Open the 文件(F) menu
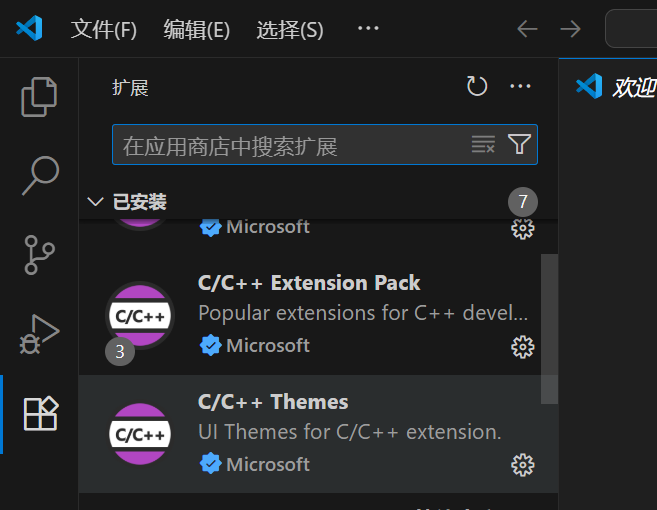 [104, 29]
